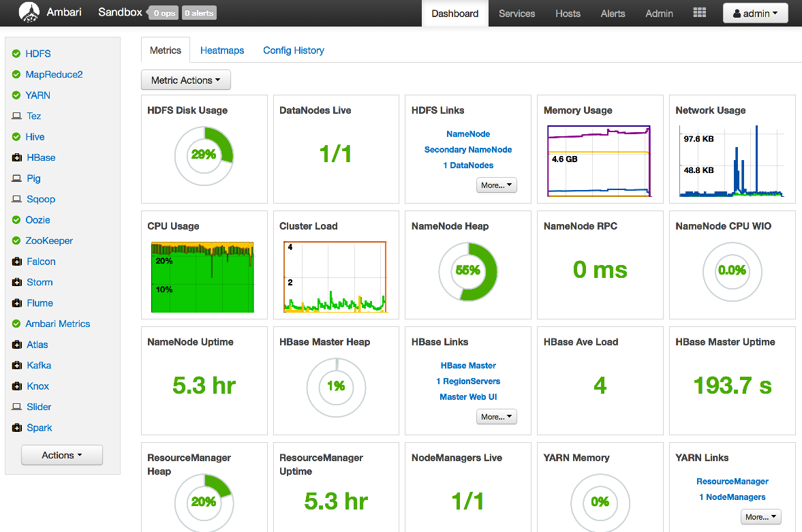
Task: Click the HDFS Disk Usage 29% gauge
Action: click(x=204, y=155)
